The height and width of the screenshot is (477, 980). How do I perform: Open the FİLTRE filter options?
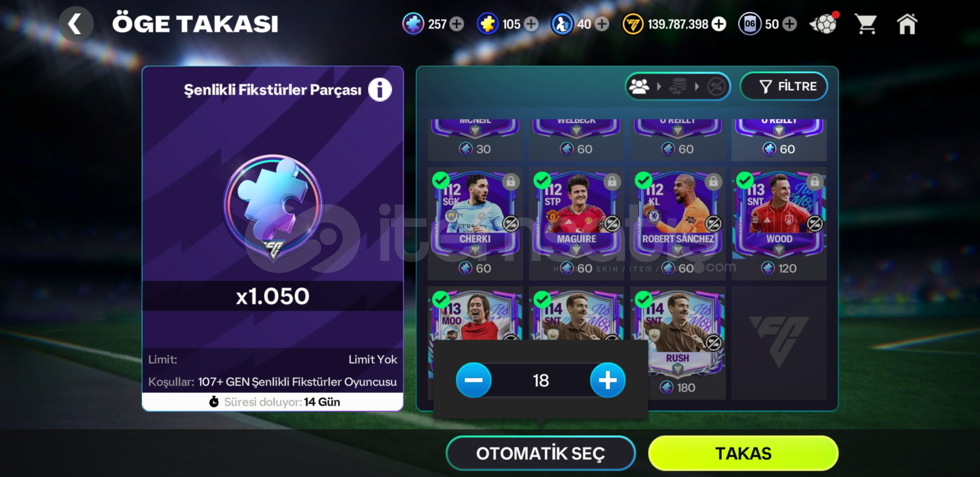click(784, 86)
